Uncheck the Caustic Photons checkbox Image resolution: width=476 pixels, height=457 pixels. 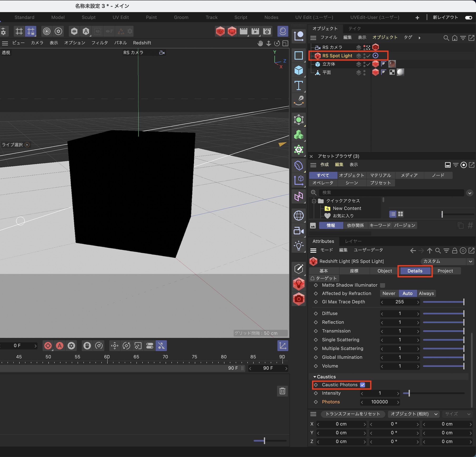(x=362, y=385)
